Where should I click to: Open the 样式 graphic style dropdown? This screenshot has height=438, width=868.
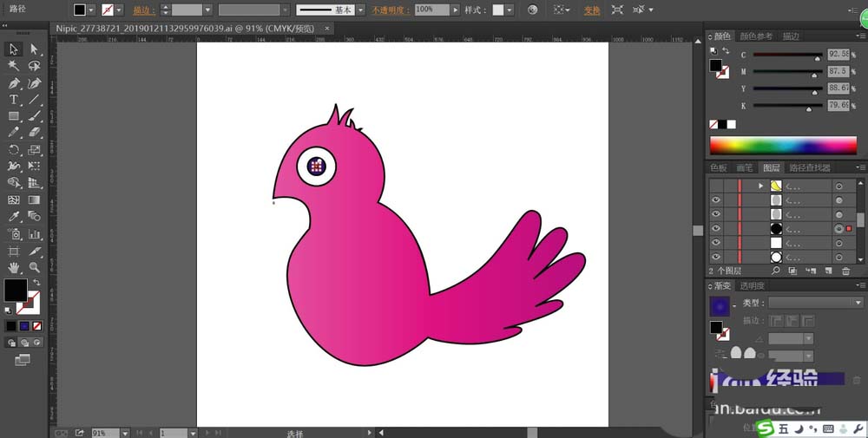tap(509, 10)
